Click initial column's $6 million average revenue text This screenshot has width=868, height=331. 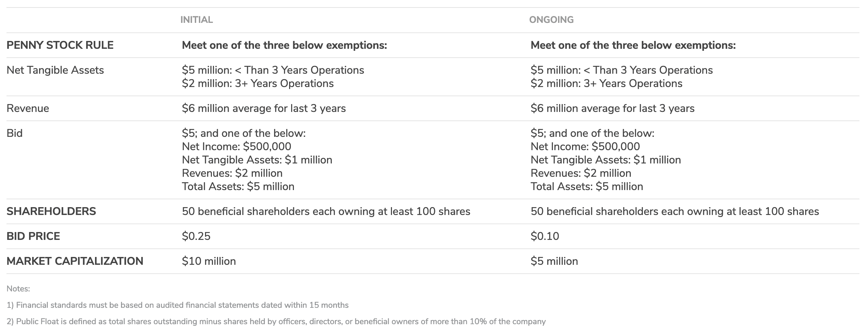pos(264,108)
